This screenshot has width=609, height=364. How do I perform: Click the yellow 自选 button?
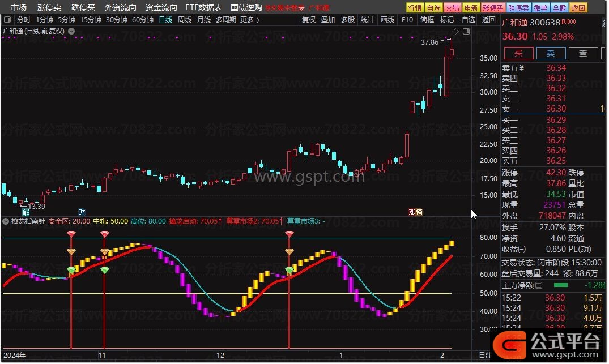433,8
